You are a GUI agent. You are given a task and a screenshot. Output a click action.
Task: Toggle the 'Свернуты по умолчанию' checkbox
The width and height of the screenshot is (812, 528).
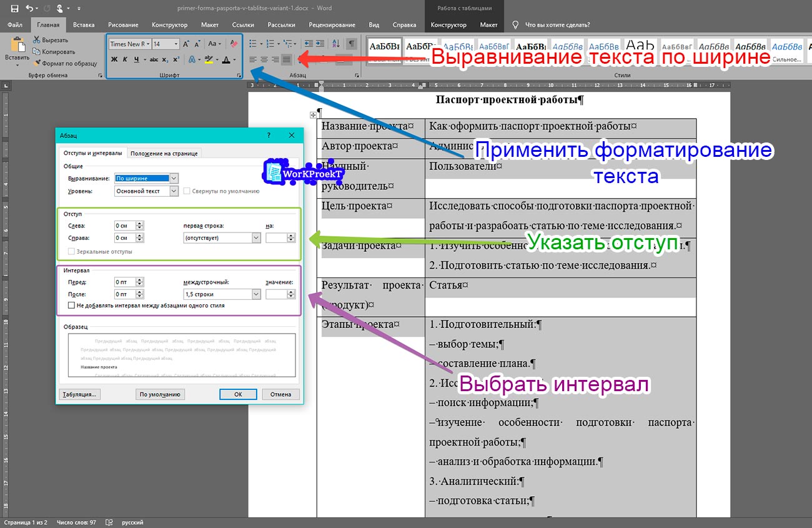(x=187, y=191)
